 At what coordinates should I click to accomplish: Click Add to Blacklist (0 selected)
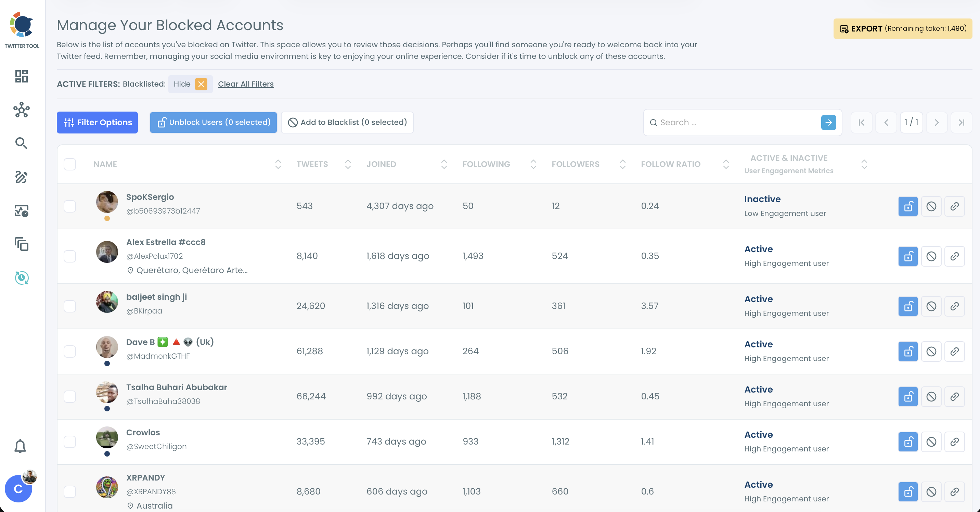point(347,123)
